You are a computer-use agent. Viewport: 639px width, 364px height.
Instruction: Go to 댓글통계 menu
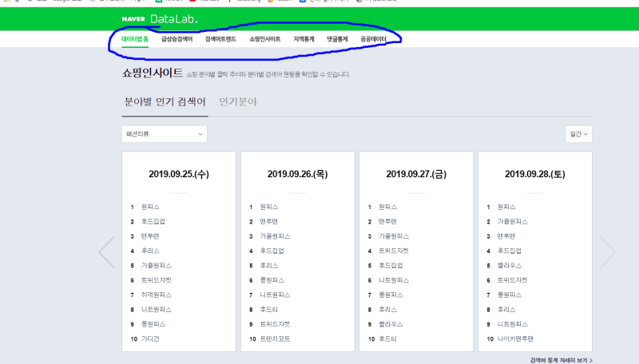[337, 39]
